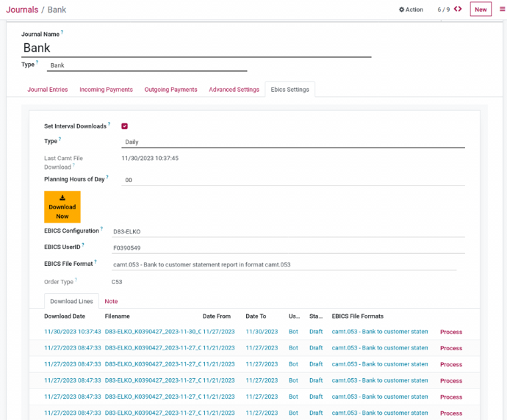Switch to the Incoming Payments tab
Image resolution: width=507 pixels, height=420 pixels.
[x=106, y=90]
